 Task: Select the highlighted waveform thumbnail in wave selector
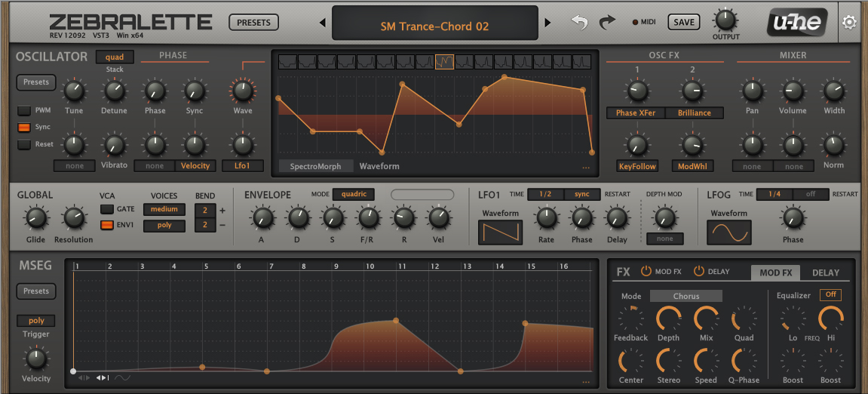[444, 61]
